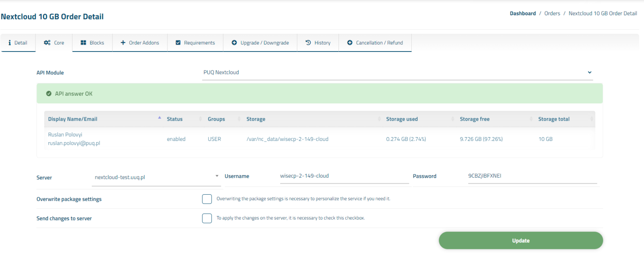Click sort arrow in Storage column
The height and width of the screenshot is (261, 644).
tap(379, 119)
